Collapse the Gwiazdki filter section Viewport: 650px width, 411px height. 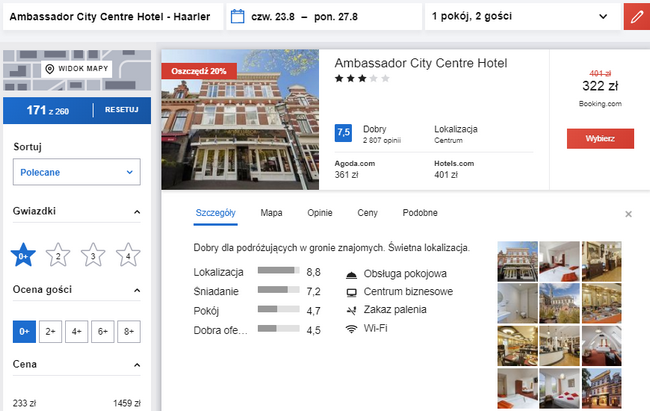137,212
